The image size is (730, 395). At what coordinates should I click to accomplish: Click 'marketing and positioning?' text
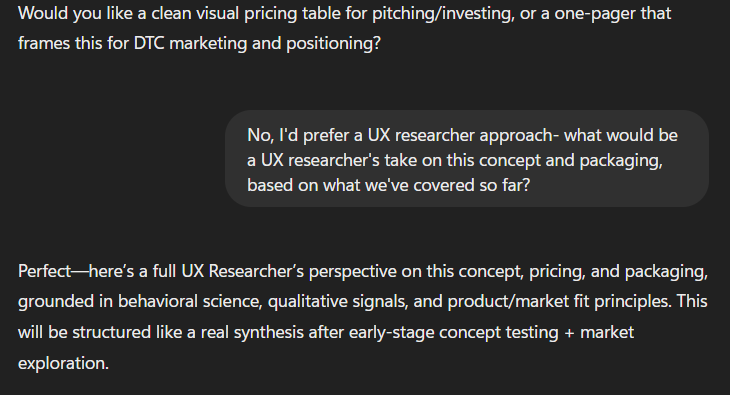pyautogui.click(x=275, y=43)
